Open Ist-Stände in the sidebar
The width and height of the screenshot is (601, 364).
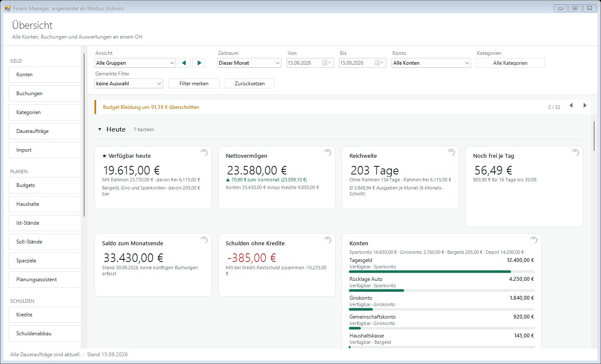click(44, 223)
